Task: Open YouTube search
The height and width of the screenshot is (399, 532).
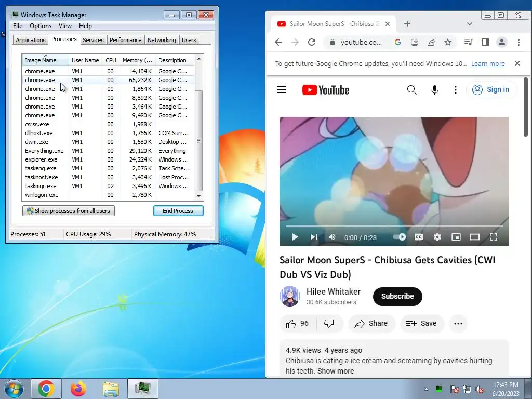Action: (x=411, y=90)
